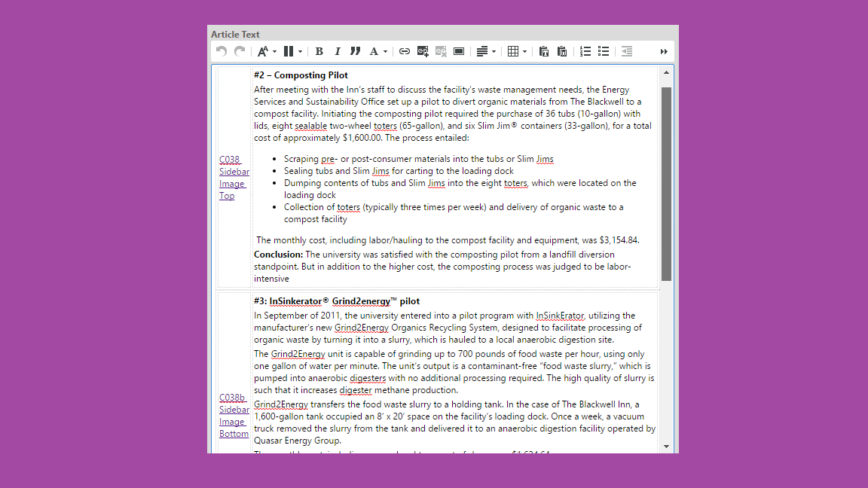
Task: Open the insert table menu
Action: click(517, 51)
